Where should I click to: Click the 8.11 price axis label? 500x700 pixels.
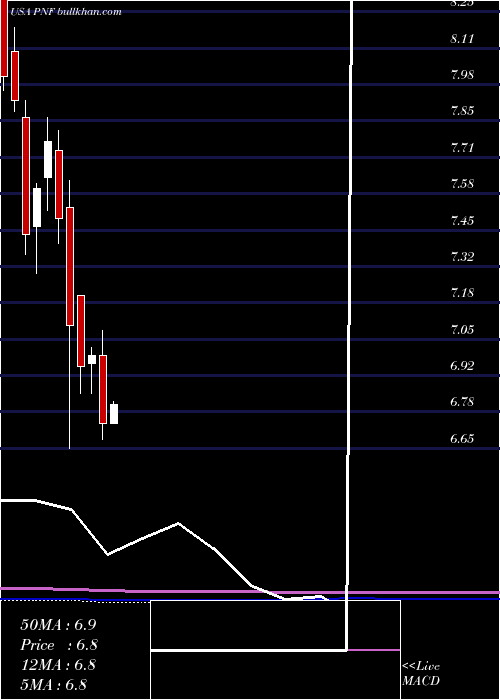click(x=462, y=39)
